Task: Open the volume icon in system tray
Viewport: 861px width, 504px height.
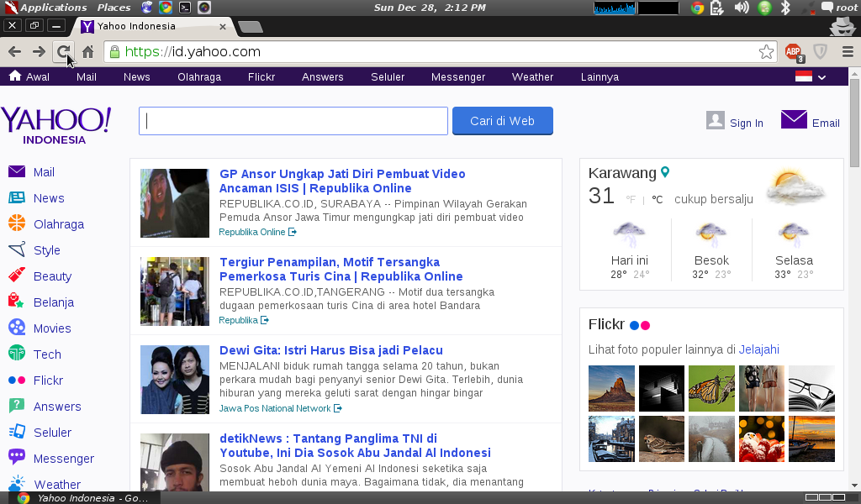Action: (x=742, y=7)
